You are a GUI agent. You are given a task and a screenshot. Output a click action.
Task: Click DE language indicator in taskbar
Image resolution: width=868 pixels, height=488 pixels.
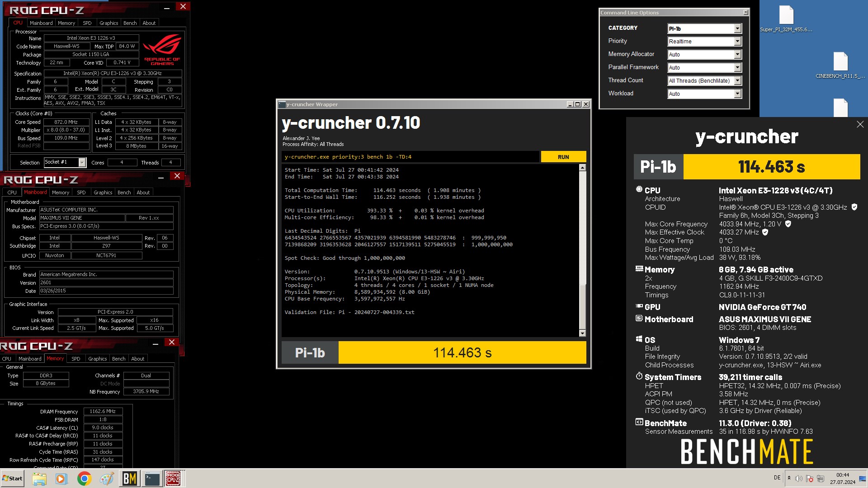(x=777, y=478)
